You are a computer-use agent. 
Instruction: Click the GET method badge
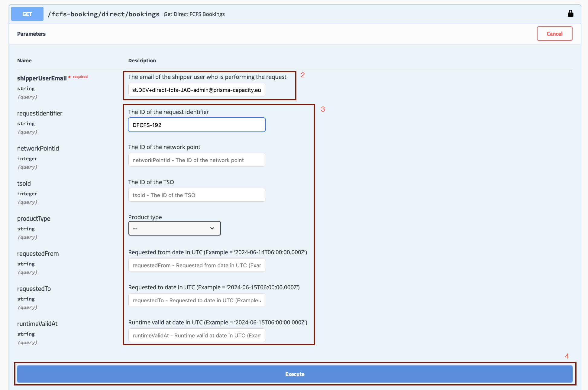27,14
